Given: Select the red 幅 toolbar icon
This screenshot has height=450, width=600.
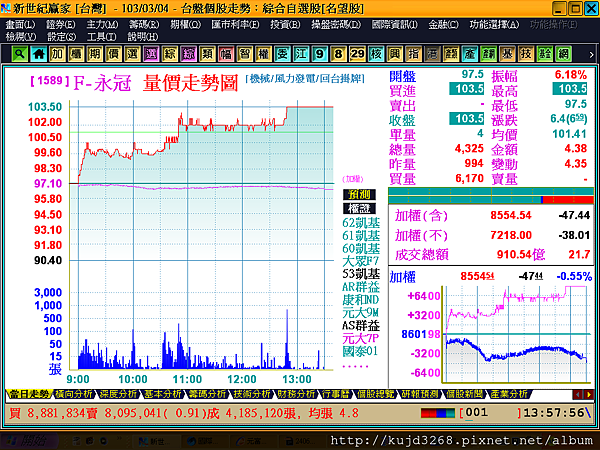Looking at the screenshot, I should click(x=226, y=54).
